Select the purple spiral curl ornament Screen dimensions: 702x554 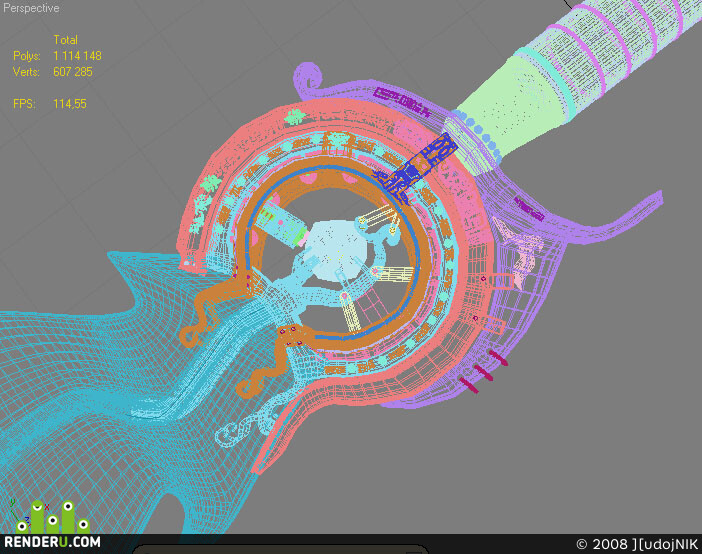pyautogui.click(x=308, y=77)
